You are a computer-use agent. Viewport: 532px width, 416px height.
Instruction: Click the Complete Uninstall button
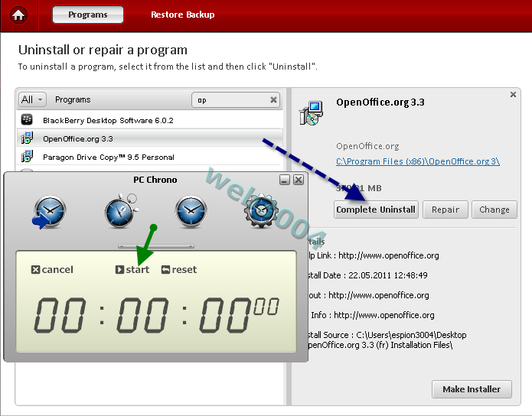376,210
